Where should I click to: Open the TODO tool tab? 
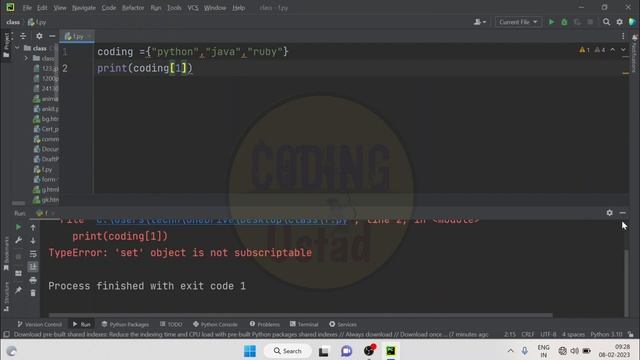click(171, 324)
